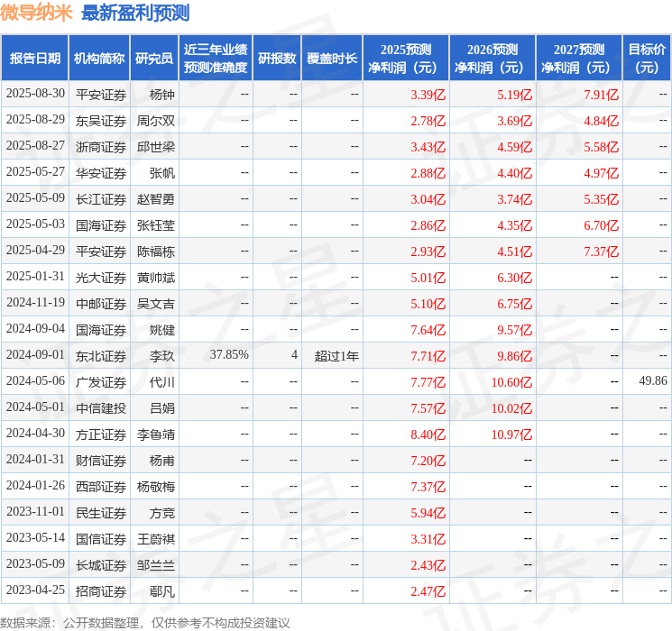Viewport: 672px width, 631px height.
Task: Click the 研报数 column header
Action: (277, 58)
